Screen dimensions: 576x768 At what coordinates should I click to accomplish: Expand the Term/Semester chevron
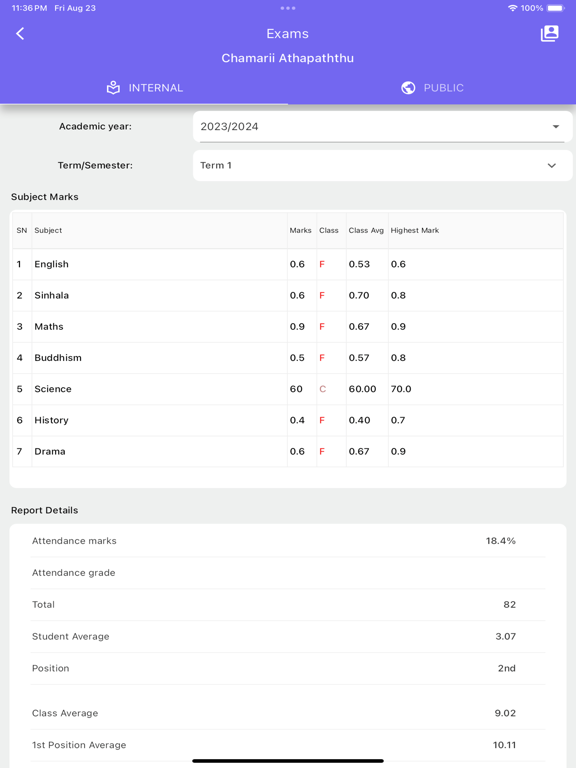pos(552,166)
